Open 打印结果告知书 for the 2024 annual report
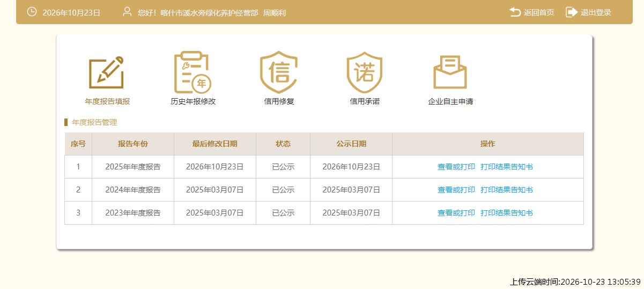The height and width of the screenshot is (289, 644). [x=507, y=190]
